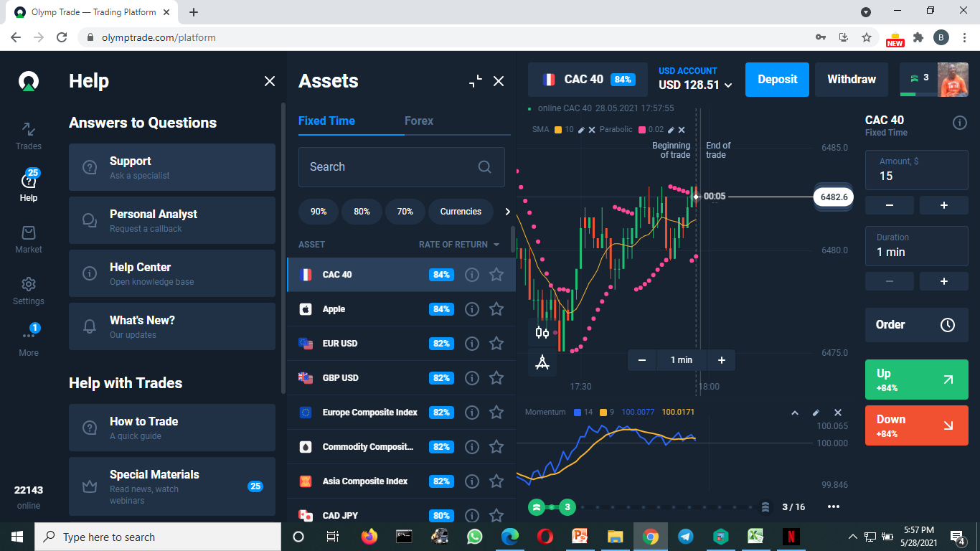The image size is (980, 551).
Task: Open the Order pending trade button
Action: click(917, 325)
